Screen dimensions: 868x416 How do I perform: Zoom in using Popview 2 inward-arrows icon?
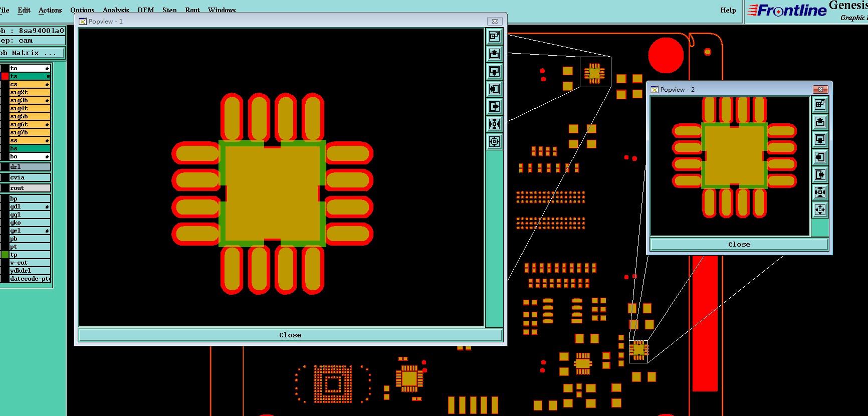click(820, 192)
